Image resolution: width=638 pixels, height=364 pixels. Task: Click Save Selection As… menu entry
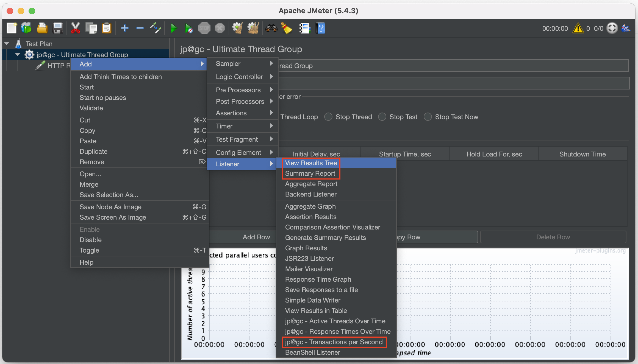pos(140,195)
